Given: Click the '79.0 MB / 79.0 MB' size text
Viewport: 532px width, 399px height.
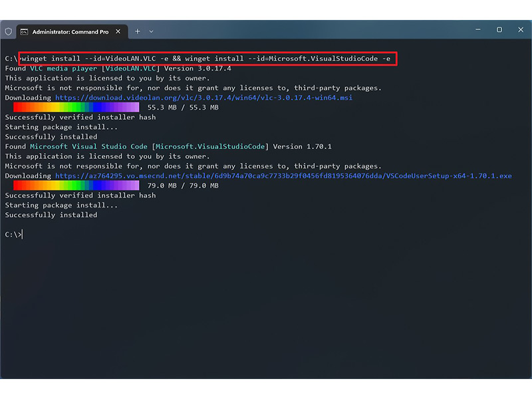Looking at the screenshot, I should coord(183,186).
